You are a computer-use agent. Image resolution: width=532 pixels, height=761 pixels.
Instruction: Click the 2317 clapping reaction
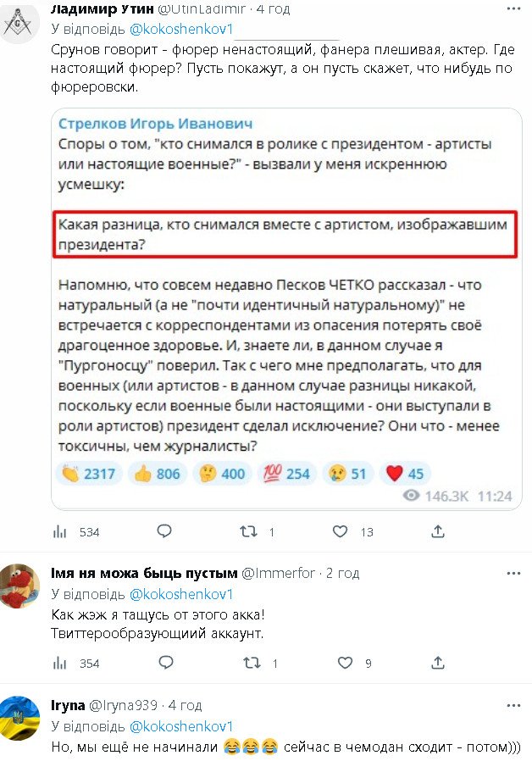(89, 474)
